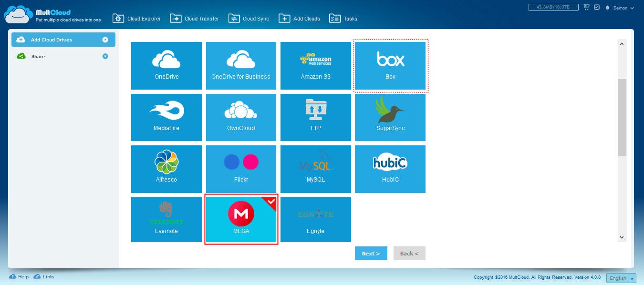The image size is (644, 285).
Task: Open the Add Clouds tab
Action: pos(300,19)
